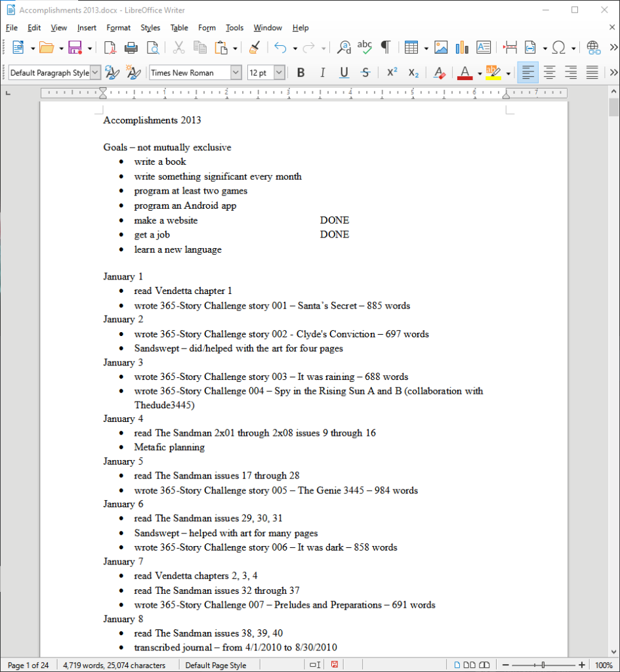Insert a special character (omega icon)

[x=559, y=47]
